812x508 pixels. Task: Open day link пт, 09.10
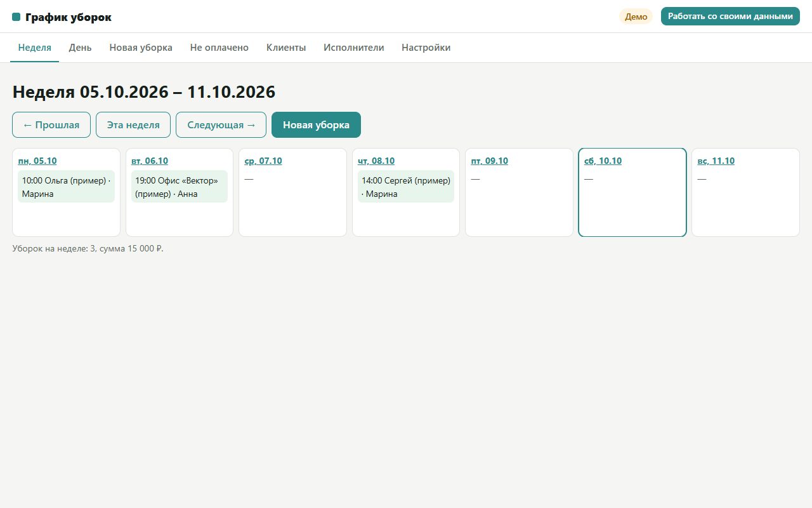(490, 161)
